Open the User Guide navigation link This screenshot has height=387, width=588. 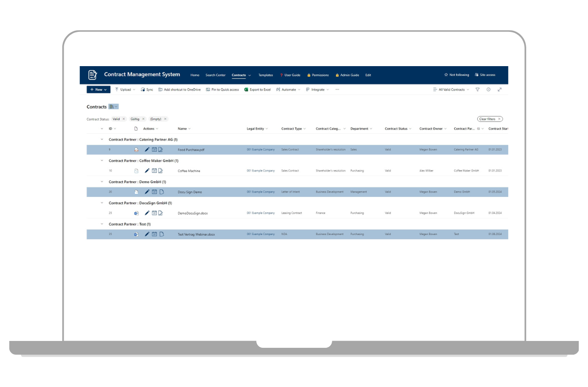(x=290, y=75)
